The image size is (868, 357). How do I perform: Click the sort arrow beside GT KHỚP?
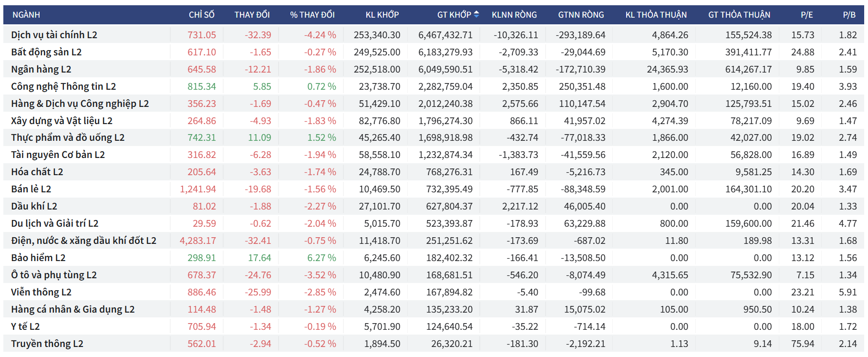tap(476, 15)
